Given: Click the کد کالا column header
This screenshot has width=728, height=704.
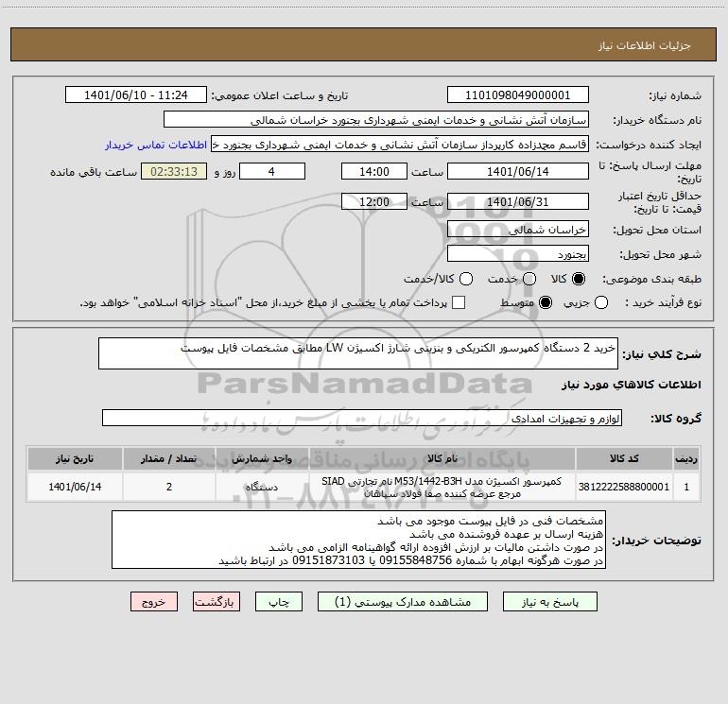Looking at the screenshot, I should tap(624, 458).
